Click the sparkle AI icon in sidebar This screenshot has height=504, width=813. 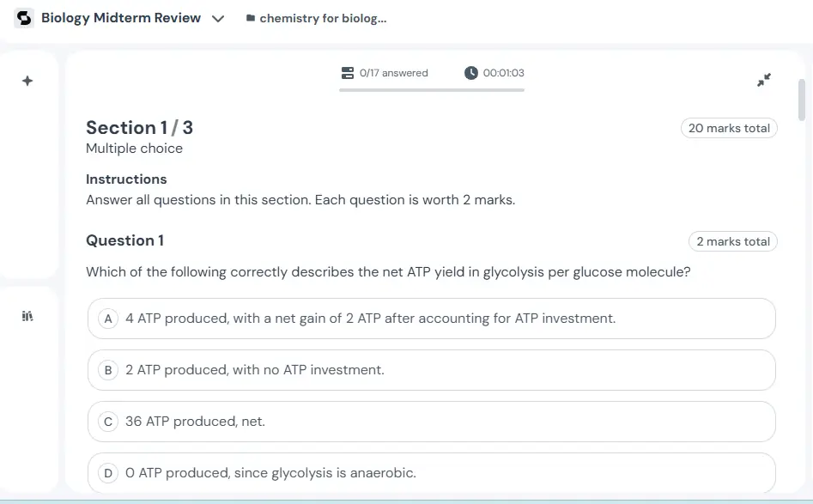tap(27, 81)
